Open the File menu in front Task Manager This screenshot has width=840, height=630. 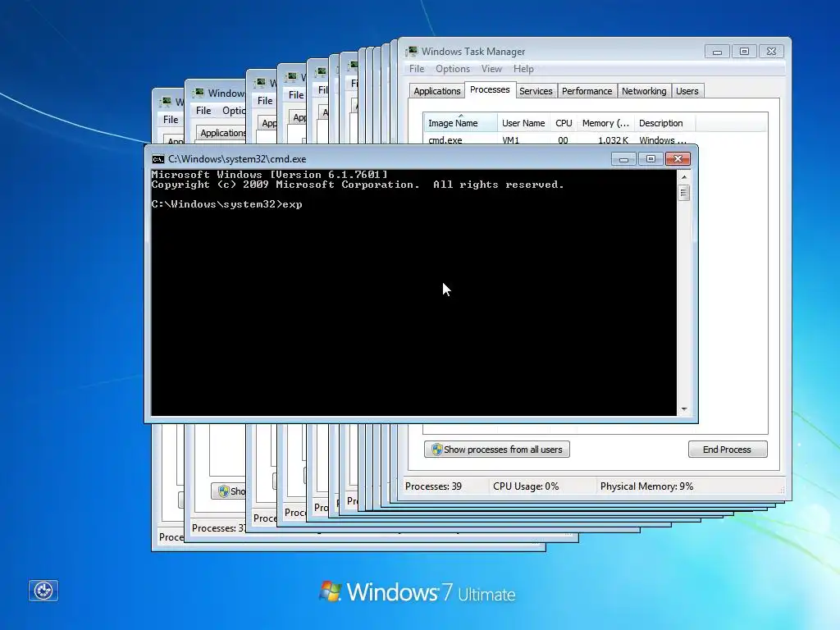(416, 69)
